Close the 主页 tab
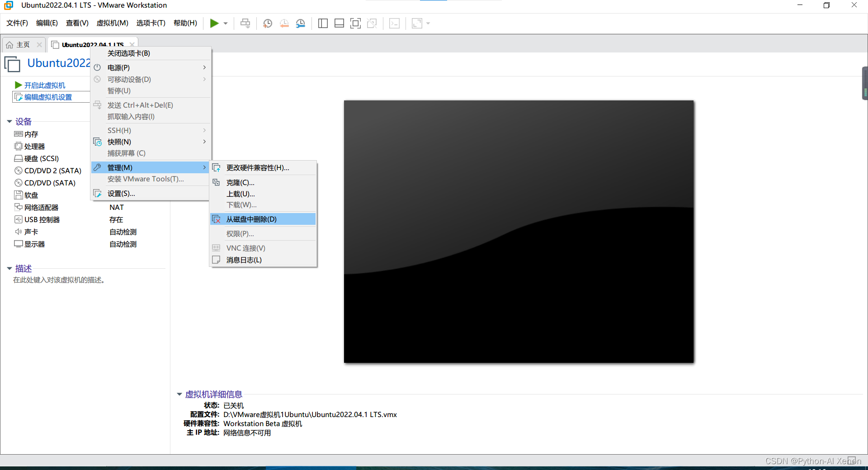Screen dimensions: 868x470 click(39, 45)
